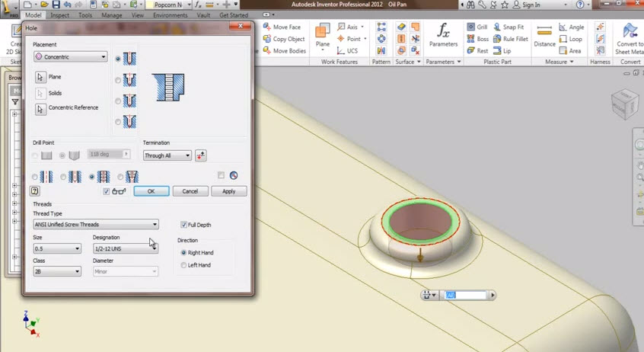Click Sign In in title bar
644x352 pixels.
(x=527, y=5)
